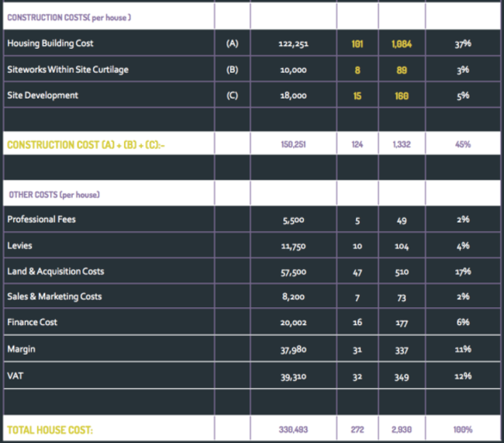
Task: Click the 'OTHER COSTS (per house)' heading
Action: [x=54, y=195]
